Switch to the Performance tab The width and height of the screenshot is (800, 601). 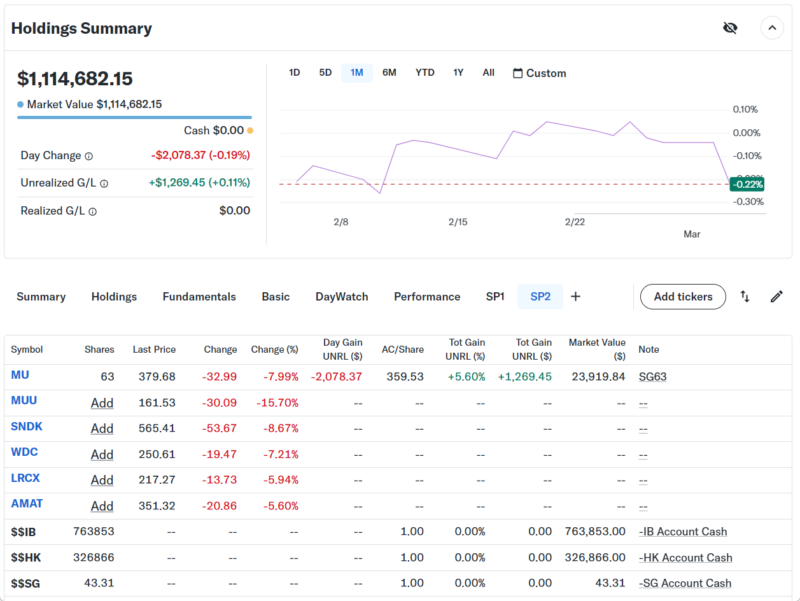pyautogui.click(x=427, y=296)
